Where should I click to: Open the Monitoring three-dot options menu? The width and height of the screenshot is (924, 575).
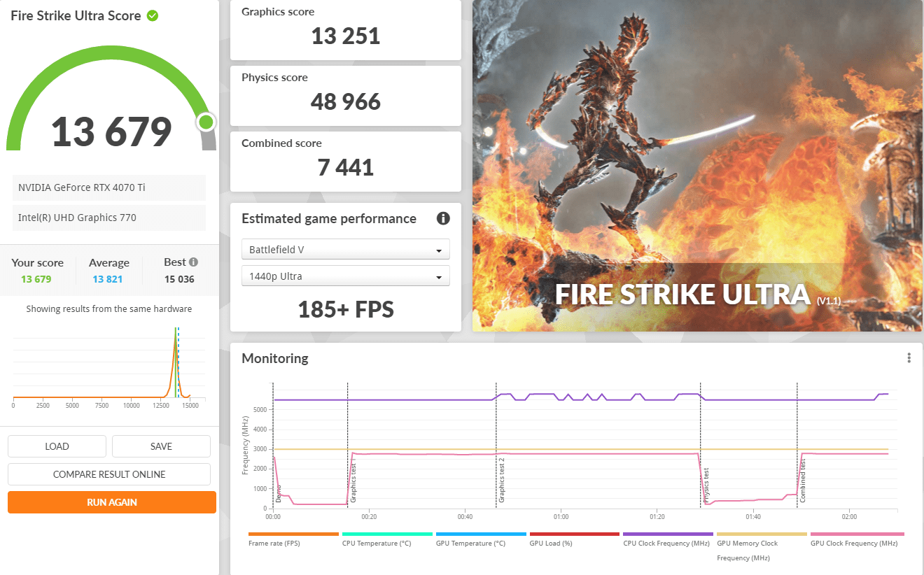[909, 358]
